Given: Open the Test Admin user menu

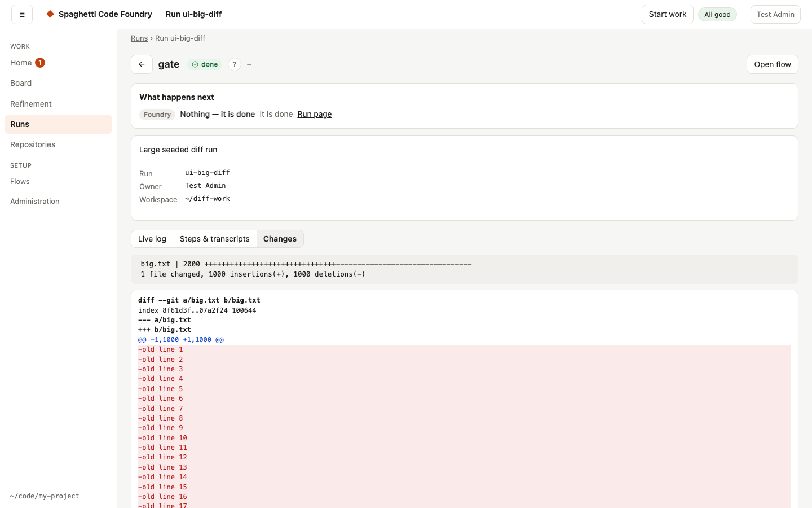Looking at the screenshot, I should click(775, 15).
